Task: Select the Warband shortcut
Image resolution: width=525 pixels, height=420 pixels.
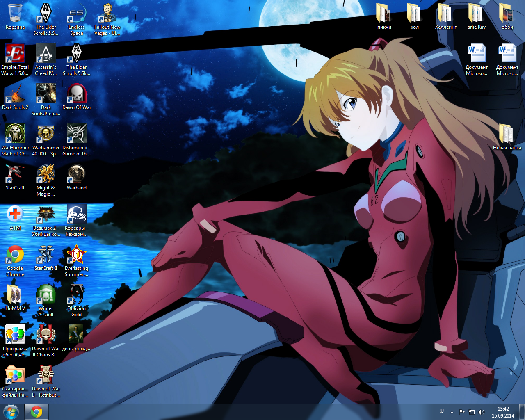Action: 76,177
